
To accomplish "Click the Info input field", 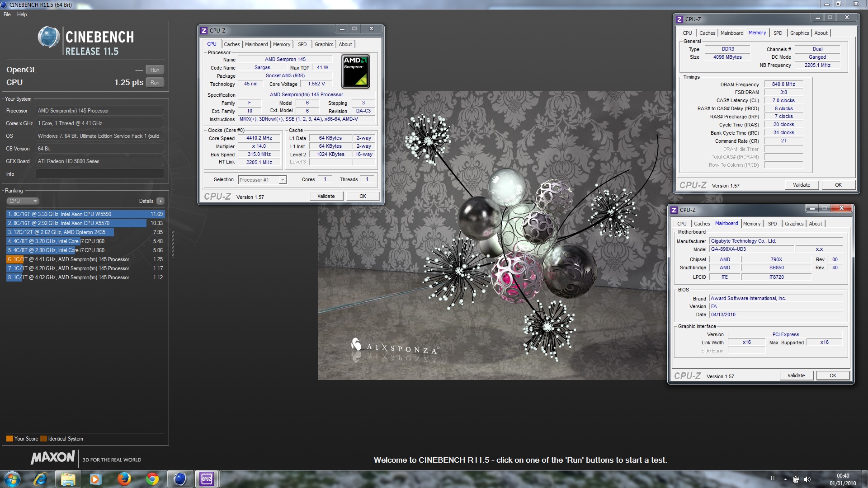I will [x=99, y=174].
